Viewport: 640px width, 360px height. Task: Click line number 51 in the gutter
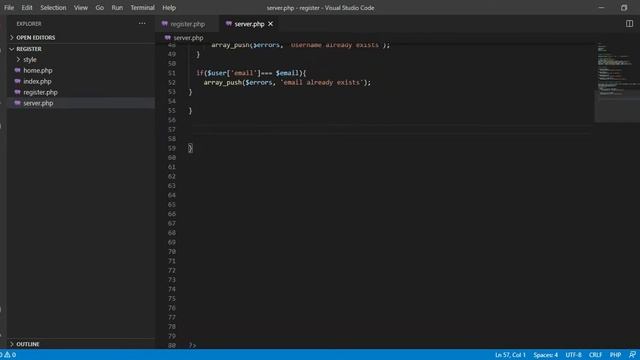(171, 73)
